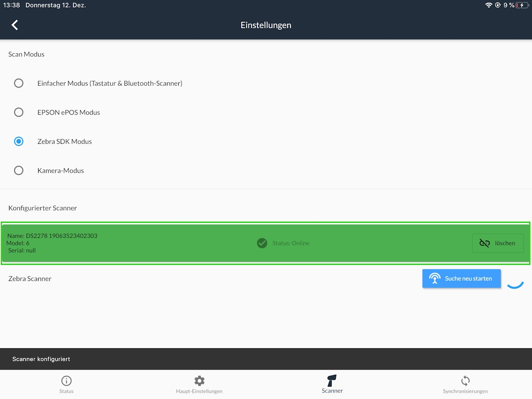The width and height of the screenshot is (532, 399).
Task: Select Zebra SDK Modus radio button
Action: click(19, 141)
